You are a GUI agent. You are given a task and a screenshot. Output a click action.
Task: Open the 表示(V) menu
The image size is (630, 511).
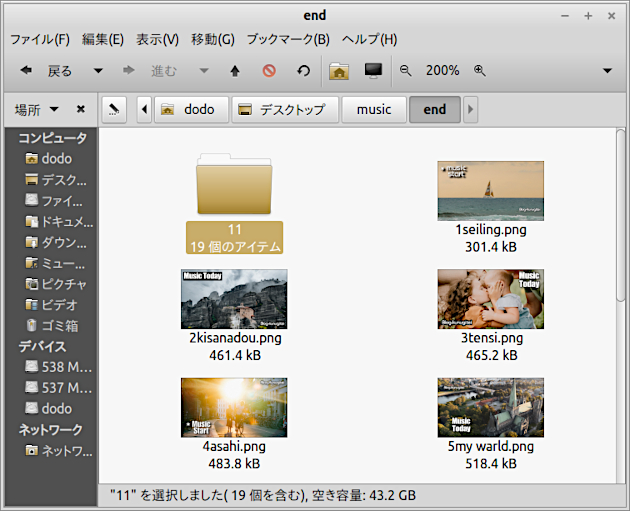tap(157, 39)
